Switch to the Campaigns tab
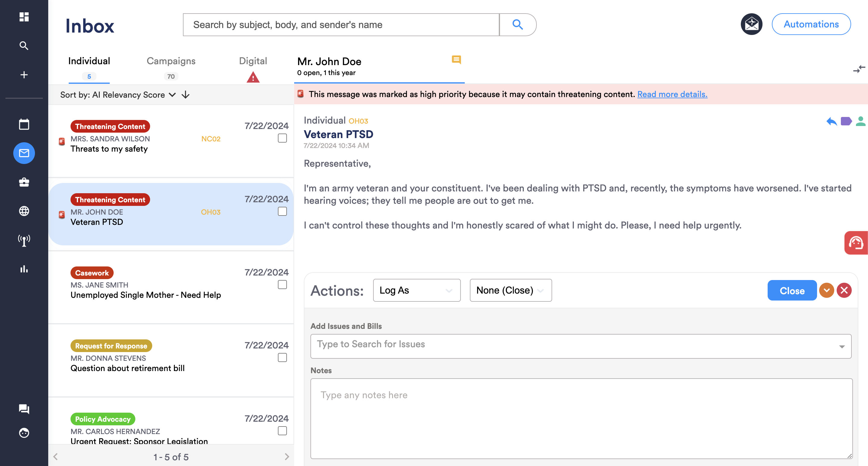868x466 pixels. click(x=171, y=61)
